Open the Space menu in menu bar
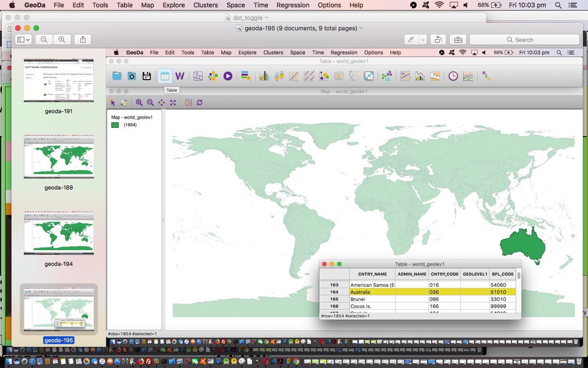This screenshot has height=368, width=588. click(x=236, y=5)
